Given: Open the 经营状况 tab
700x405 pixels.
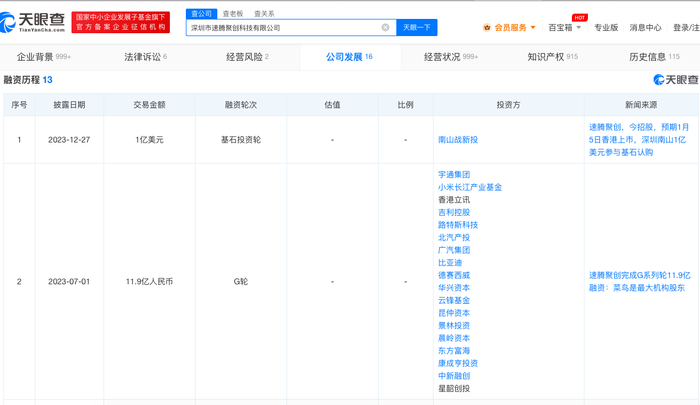Looking at the screenshot, I should coord(451,57).
